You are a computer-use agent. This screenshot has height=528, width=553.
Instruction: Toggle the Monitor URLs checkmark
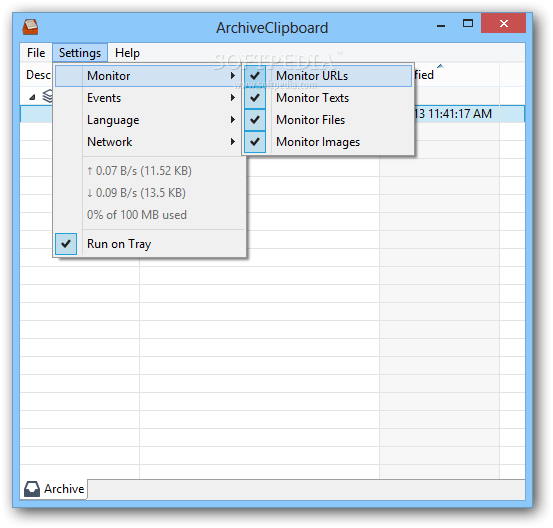255,76
